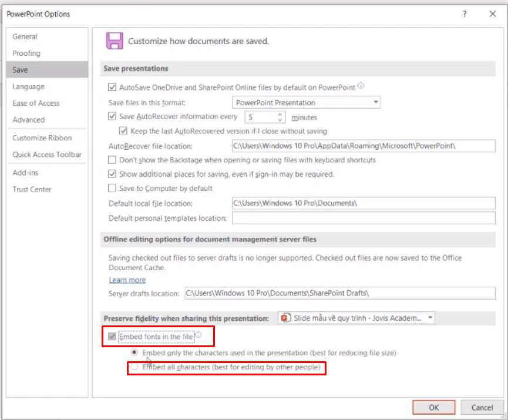Click the AutoSave info icon

tap(361, 86)
